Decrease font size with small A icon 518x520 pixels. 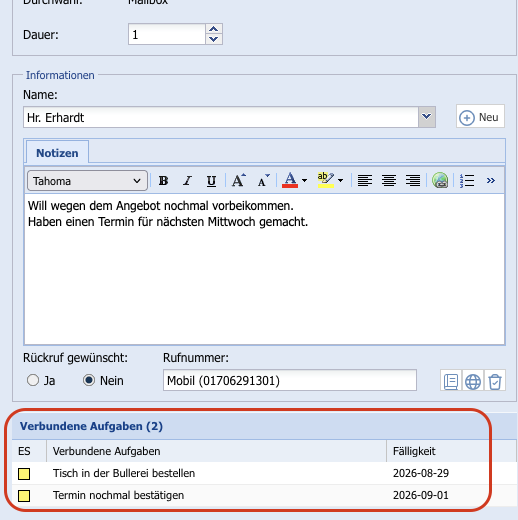coord(263,181)
